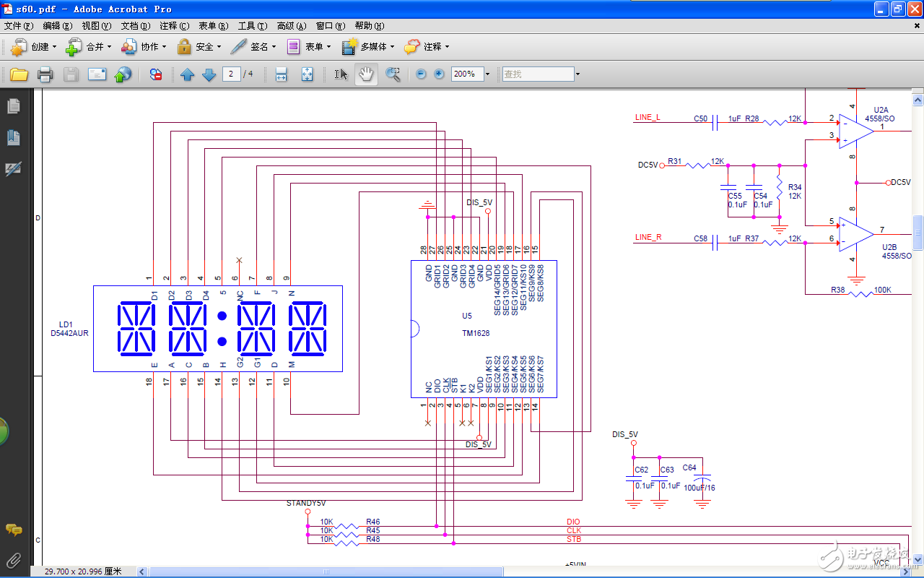This screenshot has height=578, width=924.
Task: Click the C64 100uf/16 capacitor label
Action: (x=699, y=478)
